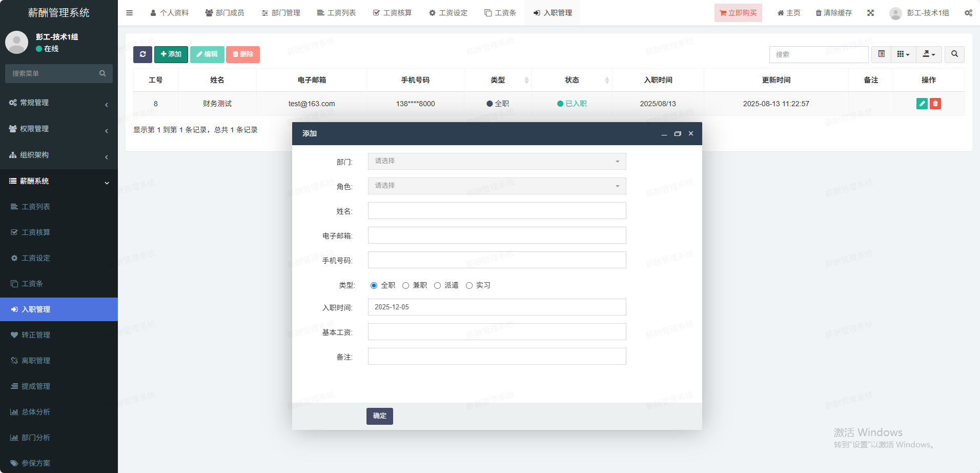980x473 pixels.
Task: Click the 立即购买 button
Action: tap(738, 13)
